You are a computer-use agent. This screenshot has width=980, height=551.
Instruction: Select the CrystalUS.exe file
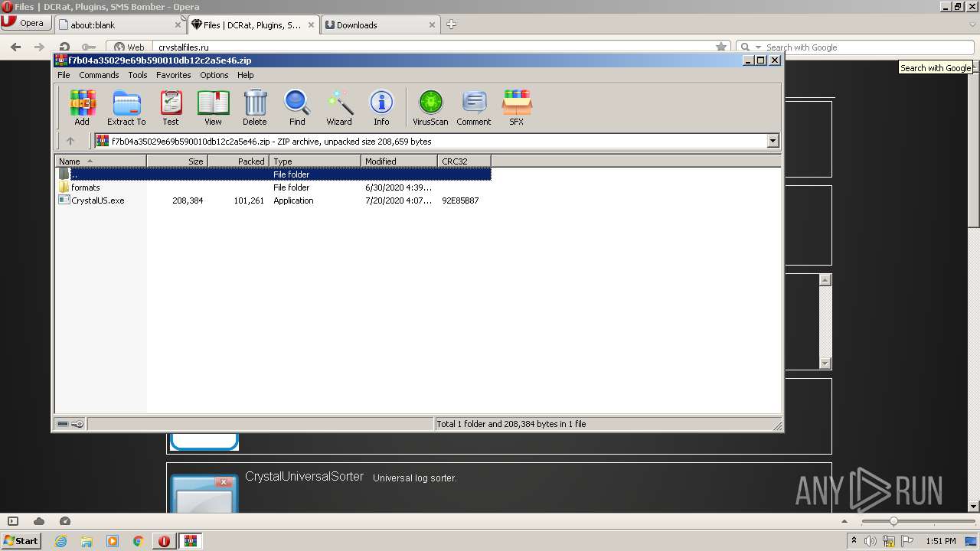[x=273, y=201]
